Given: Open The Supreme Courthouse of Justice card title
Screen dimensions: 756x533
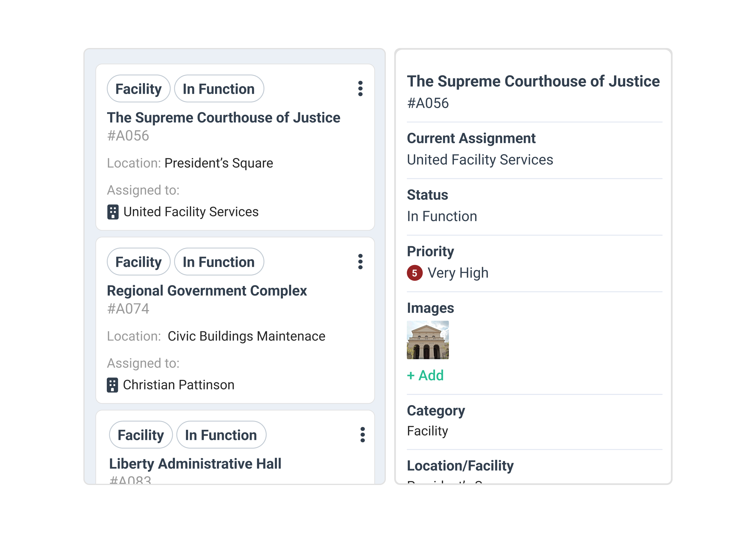Looking at the screenshot, I should 223,118.
